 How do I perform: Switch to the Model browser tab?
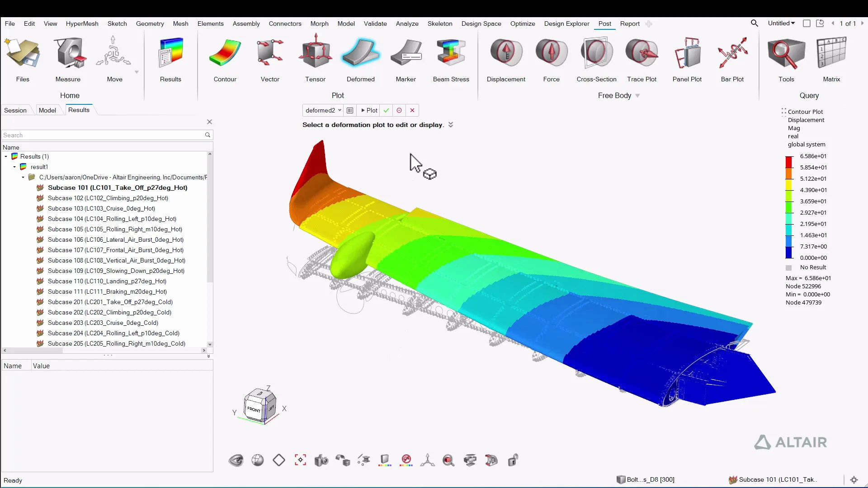47,110
